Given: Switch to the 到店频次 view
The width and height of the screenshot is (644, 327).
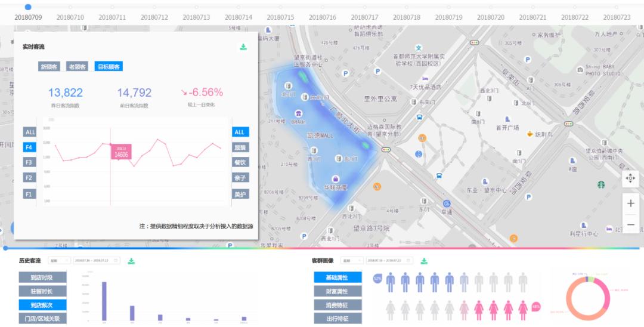Looking at the screenshot, I should coord(42,305).
